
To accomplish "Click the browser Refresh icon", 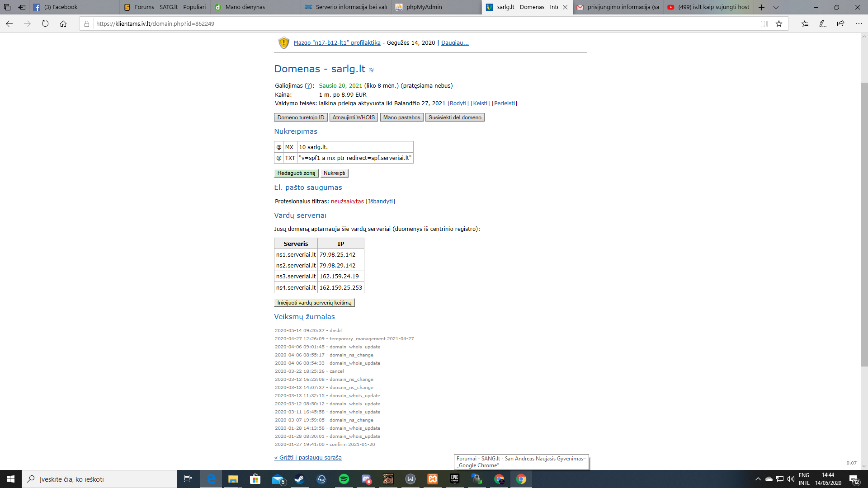I will tap(45, 24).
